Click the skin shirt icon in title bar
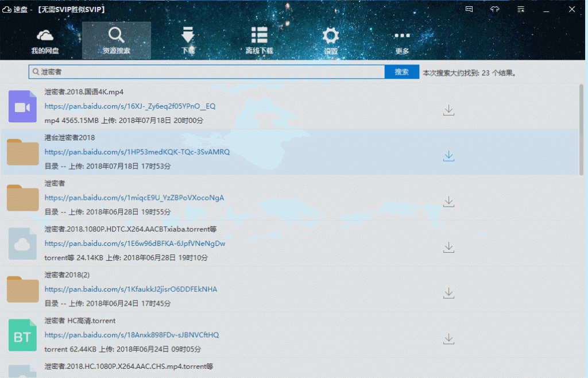This screenshot has width=588, height=378. (495, 9)
